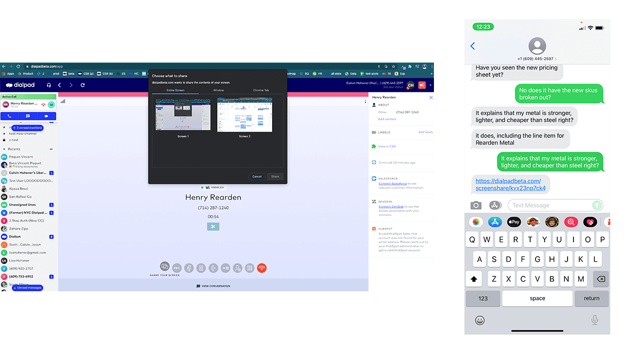The height and width of the screenshot is (364, 629).
Task: Tap the camera icon in Messages
Action: pyautogui.click(x=476, y=205)
